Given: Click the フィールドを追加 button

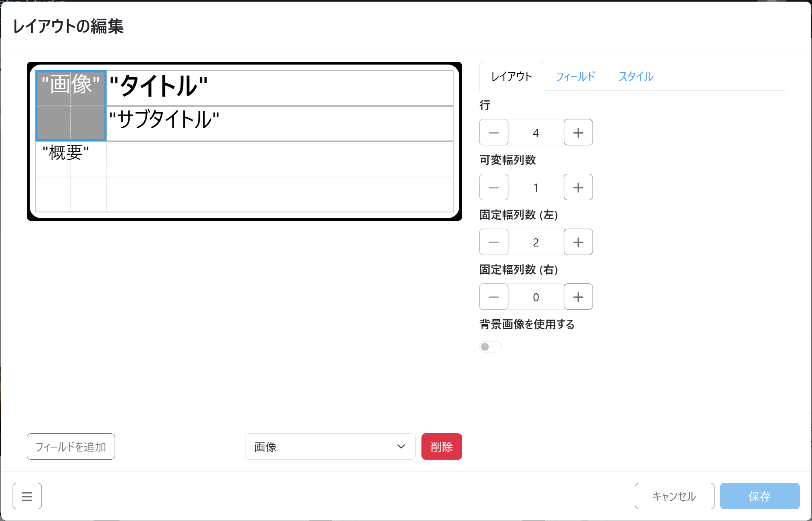Looking at the screenshot, I should [71, 447].
